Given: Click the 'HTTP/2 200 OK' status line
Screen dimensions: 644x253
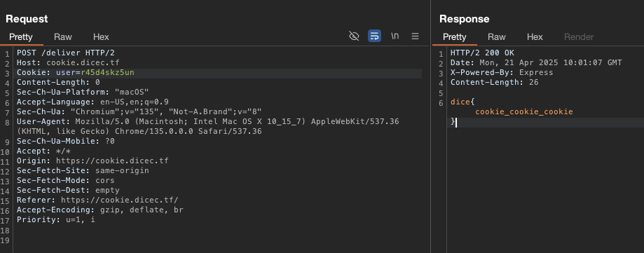Looking at the screenshot, I should (x=482, y=53).
